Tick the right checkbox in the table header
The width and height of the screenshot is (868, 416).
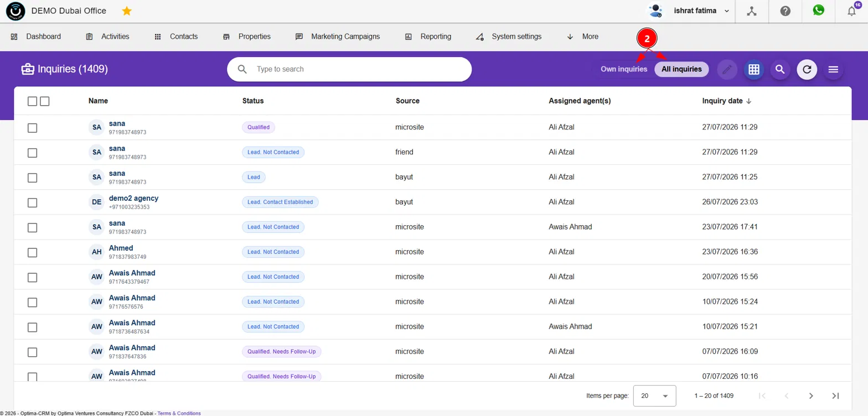(x=45, y=101)
